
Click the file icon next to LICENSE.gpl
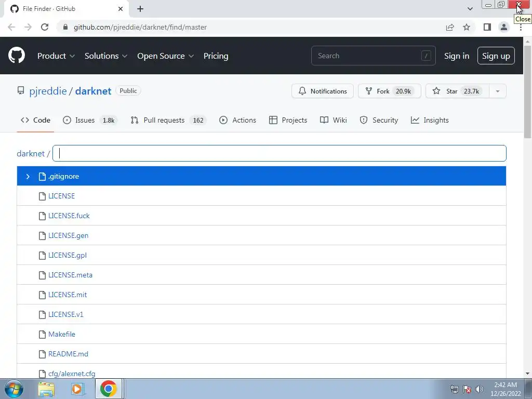coord(42,256)
